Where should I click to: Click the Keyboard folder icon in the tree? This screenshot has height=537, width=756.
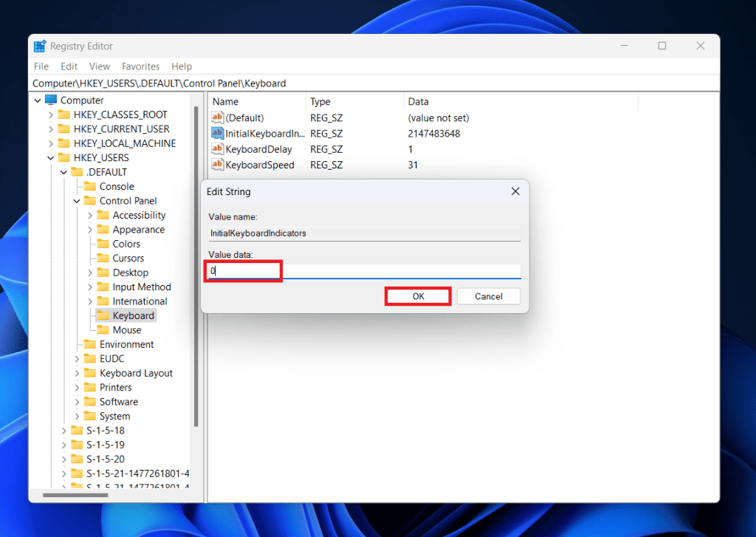tap(103, 315)
